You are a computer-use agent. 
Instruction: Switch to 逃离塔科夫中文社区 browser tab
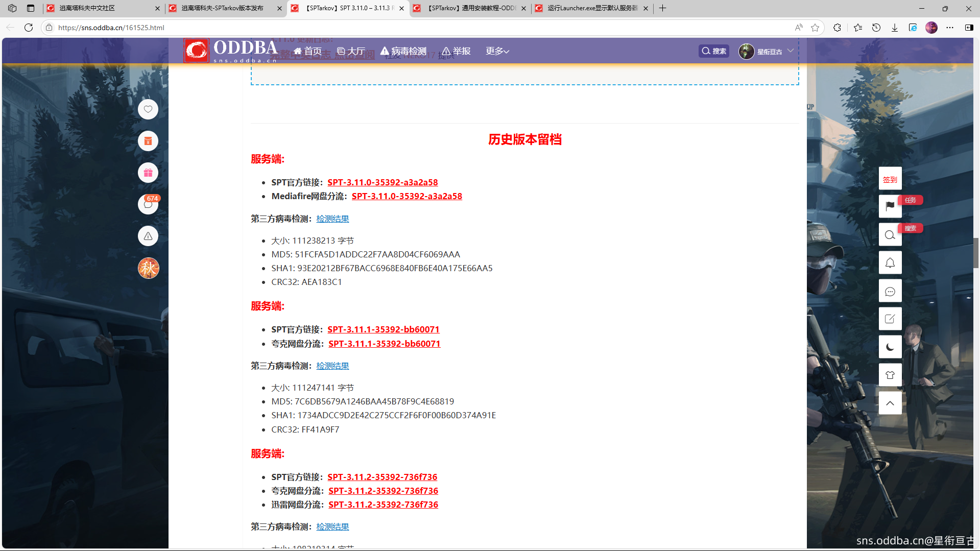102,8
